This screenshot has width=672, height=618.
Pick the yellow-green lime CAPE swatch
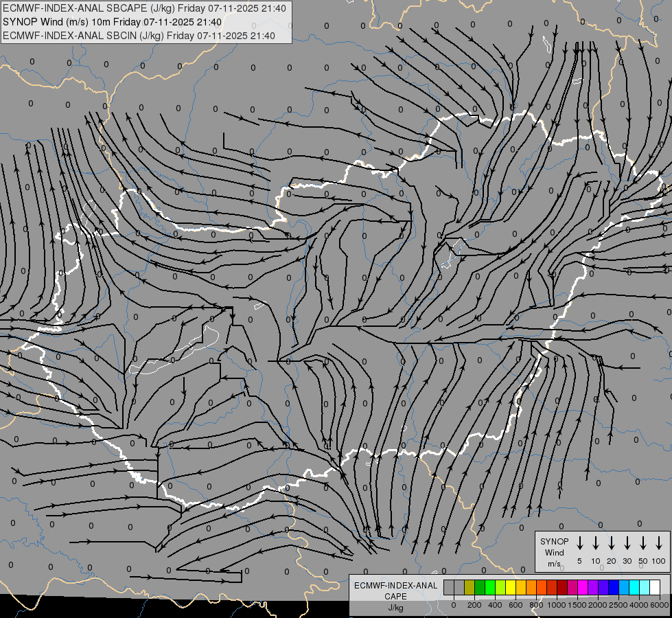click(500, 587)
